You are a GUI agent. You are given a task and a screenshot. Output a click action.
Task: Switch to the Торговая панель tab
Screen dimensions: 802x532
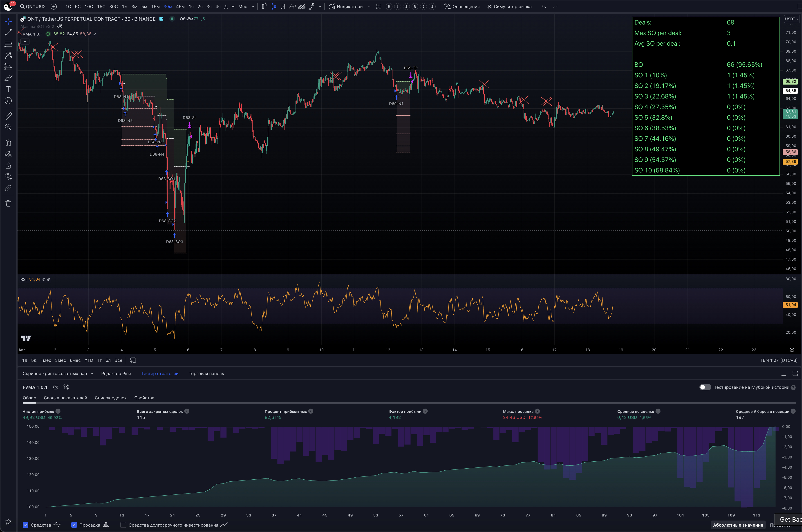pos(206,373)
